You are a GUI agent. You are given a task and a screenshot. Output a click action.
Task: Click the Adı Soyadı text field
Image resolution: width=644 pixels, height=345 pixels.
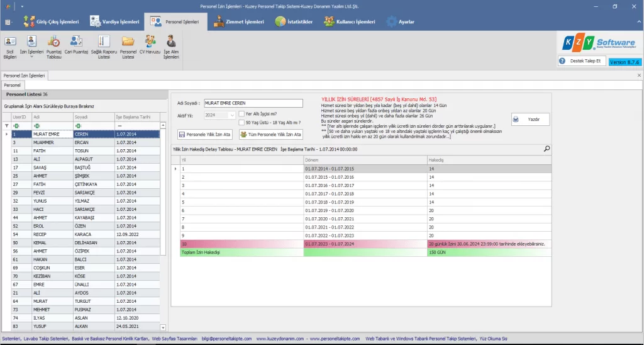pyautogui.click(x=253, y=103)
